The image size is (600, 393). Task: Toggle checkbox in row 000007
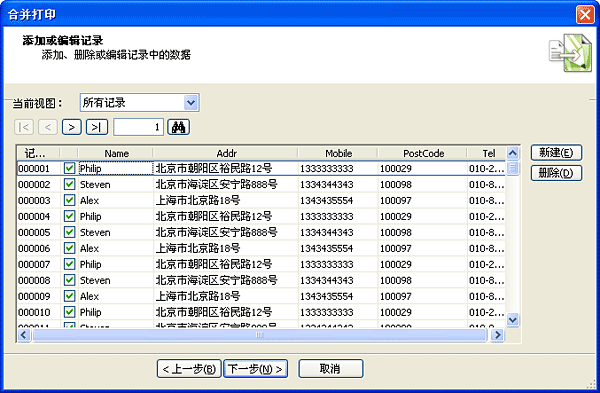pyautogui.click(x=69, y=264)
